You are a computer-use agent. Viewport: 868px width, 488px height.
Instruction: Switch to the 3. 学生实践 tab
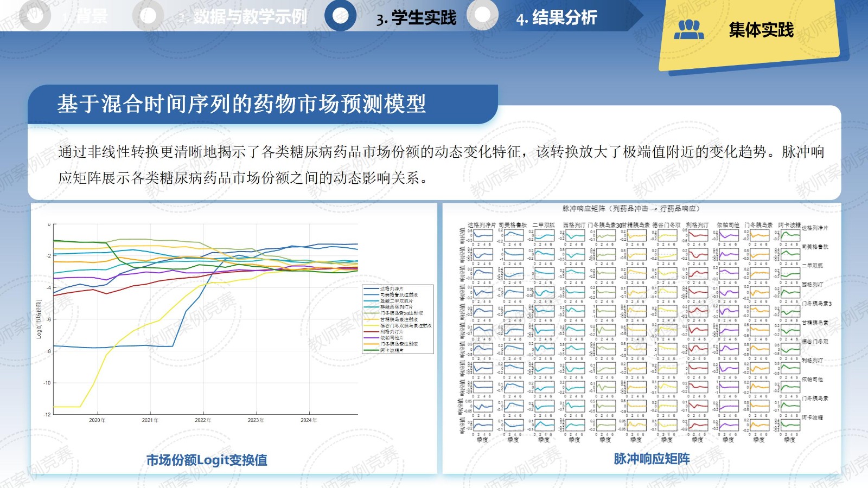(x=417, y=18)
